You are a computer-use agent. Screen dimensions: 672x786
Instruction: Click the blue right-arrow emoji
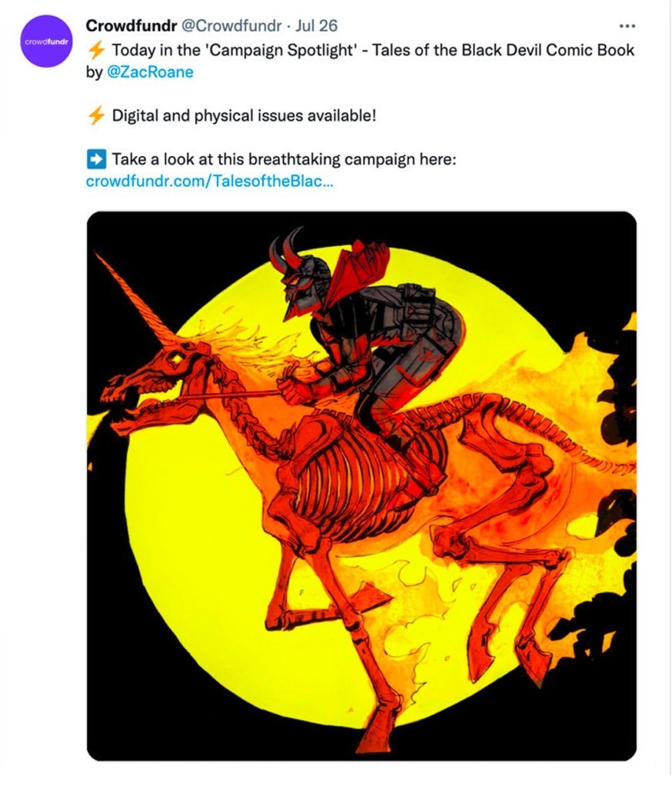tap(96, 159)
